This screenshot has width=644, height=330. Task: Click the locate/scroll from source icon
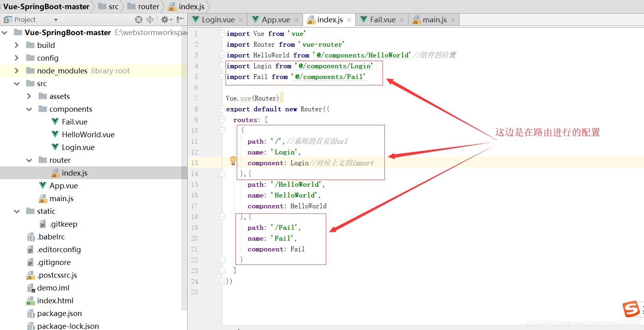click(x=139, y=20)
